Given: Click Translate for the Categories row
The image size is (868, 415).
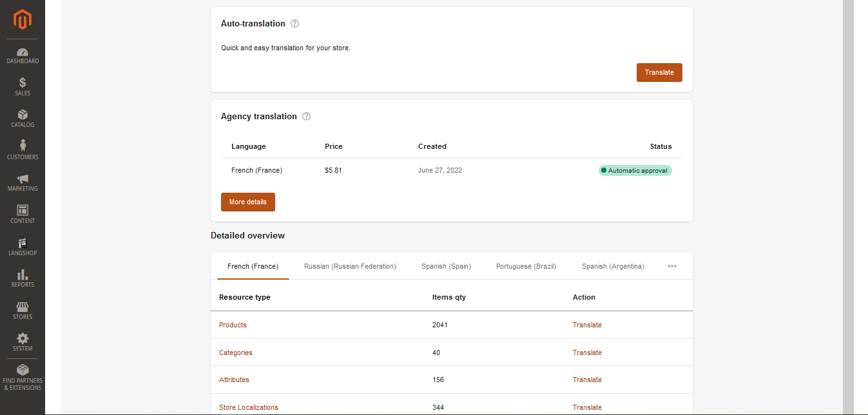Looking at the screenshot, I should (x=587, y=352).
